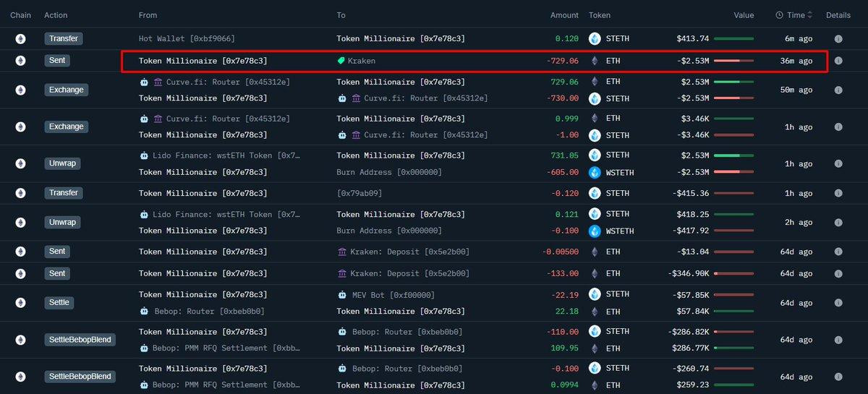Click bank icon of Kraken: Deposit in -133.00 row

(x=342, y=273)
